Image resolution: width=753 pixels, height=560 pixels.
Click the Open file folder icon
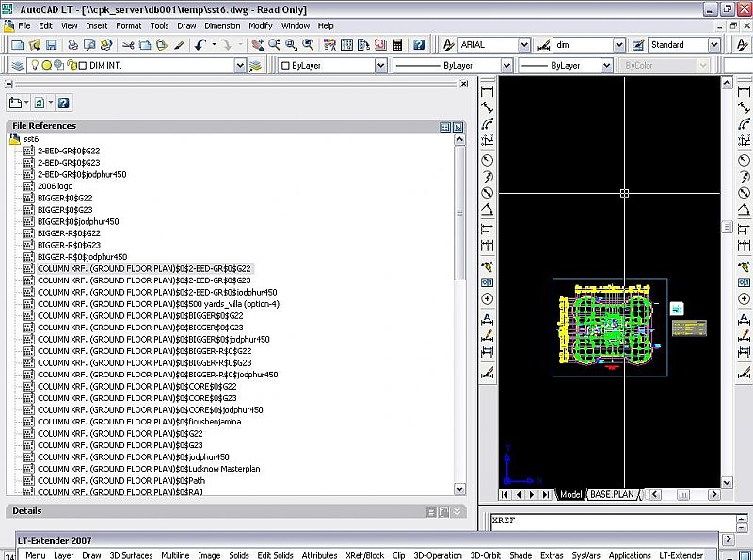coord(37,44)
